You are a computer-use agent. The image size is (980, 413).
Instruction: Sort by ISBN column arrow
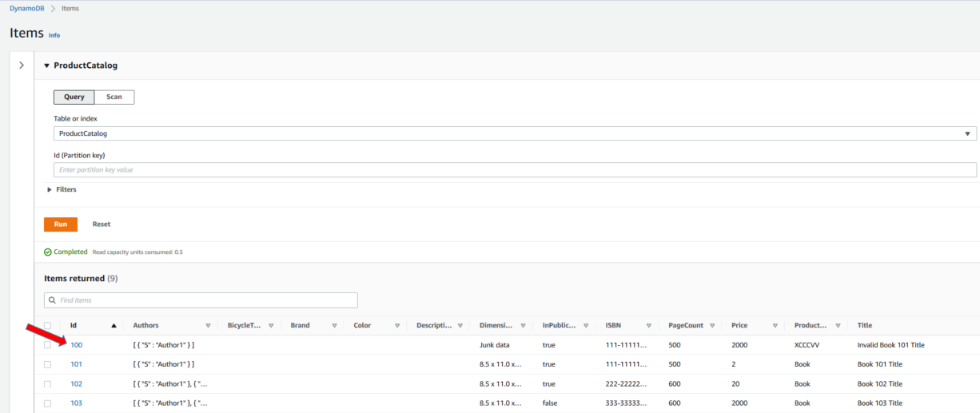649,326
